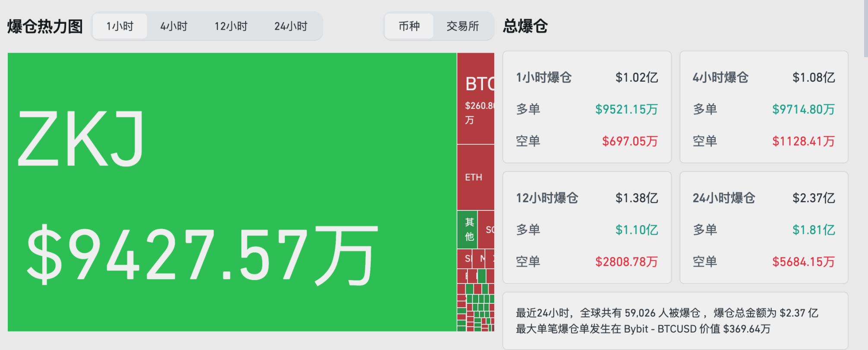
Task: Switch heatmap to 4小时 view
Action: click(x=174, y=26)
